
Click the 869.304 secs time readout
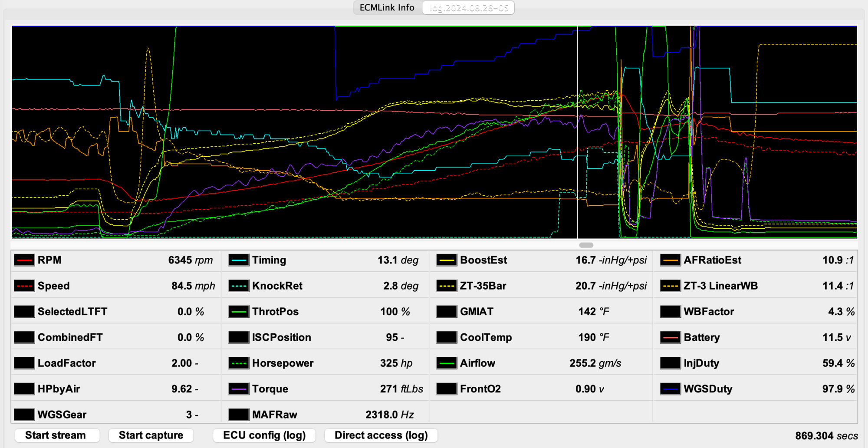[x=827, y=435]
